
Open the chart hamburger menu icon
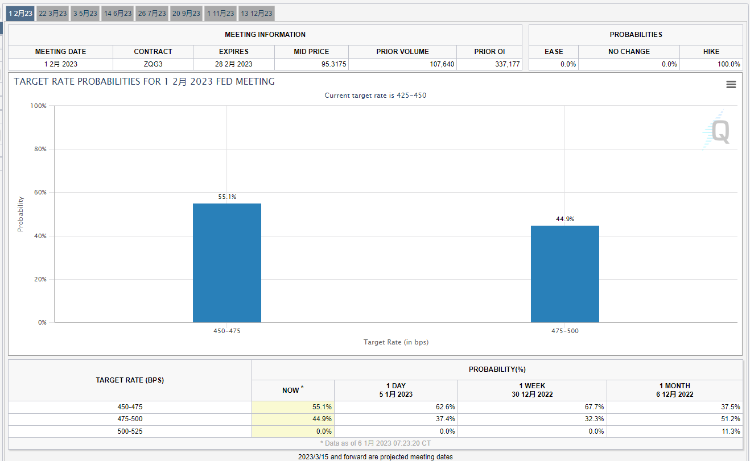tap(731, 85)
